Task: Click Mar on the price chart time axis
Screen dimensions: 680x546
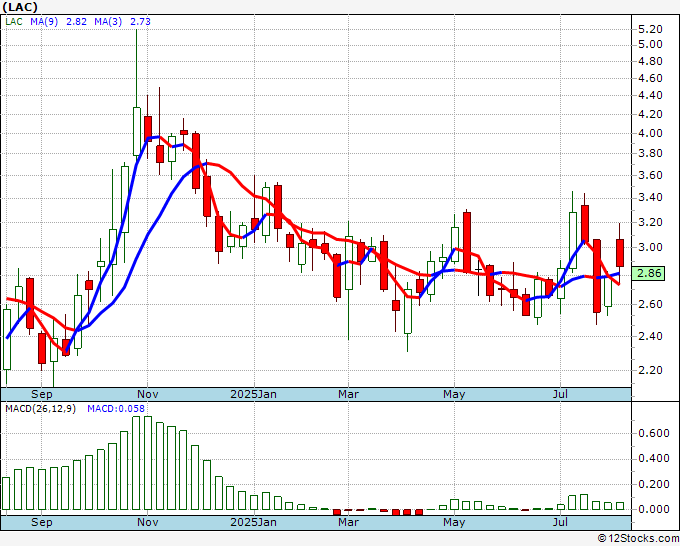Action: coord(349,394)
